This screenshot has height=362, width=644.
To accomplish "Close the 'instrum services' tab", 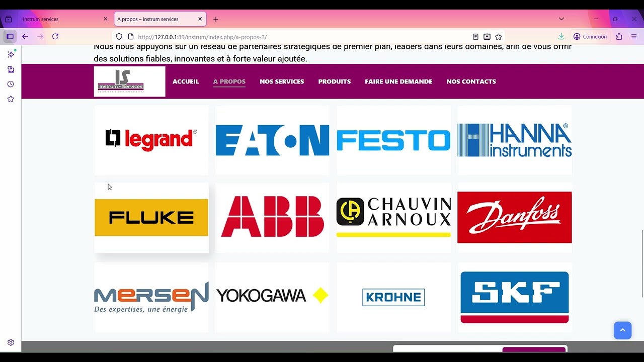I will tap(105, 19).
